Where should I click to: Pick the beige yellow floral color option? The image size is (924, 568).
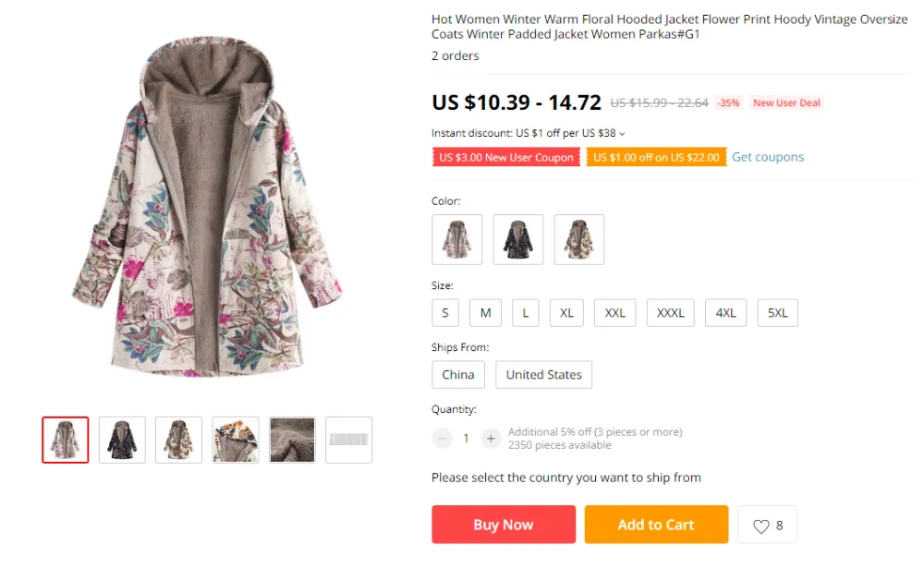click(579, 239)
